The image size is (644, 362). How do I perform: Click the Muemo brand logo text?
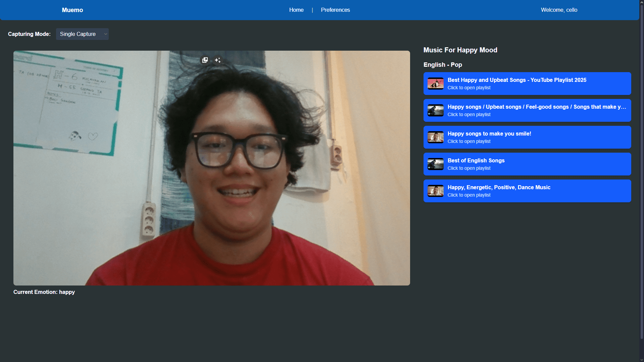click(x=72, y=10)
